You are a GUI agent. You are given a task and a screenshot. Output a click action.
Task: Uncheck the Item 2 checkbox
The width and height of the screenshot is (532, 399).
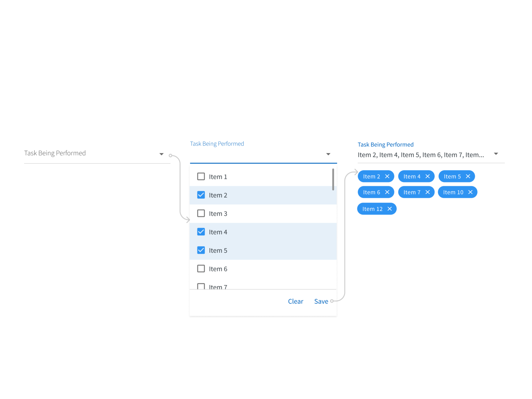[x=201, y=195]
